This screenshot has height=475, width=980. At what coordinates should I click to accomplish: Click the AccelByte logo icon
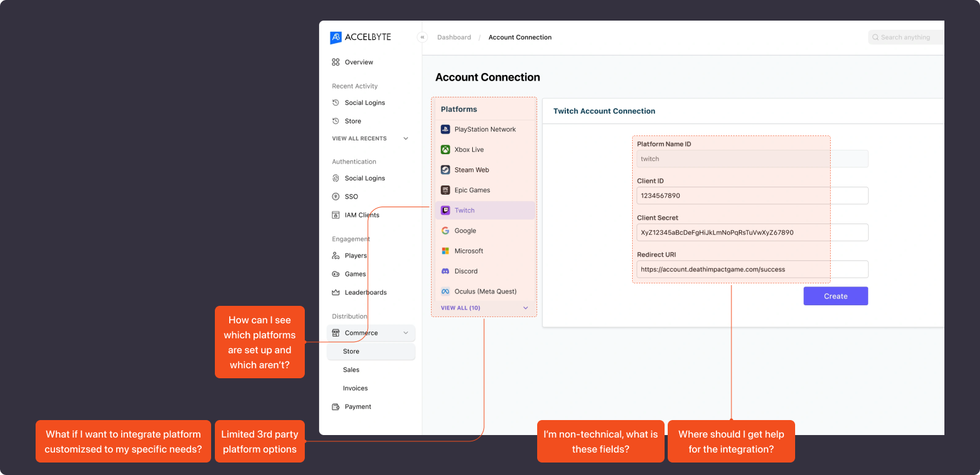pyautogui.click(x=336, y=37)
